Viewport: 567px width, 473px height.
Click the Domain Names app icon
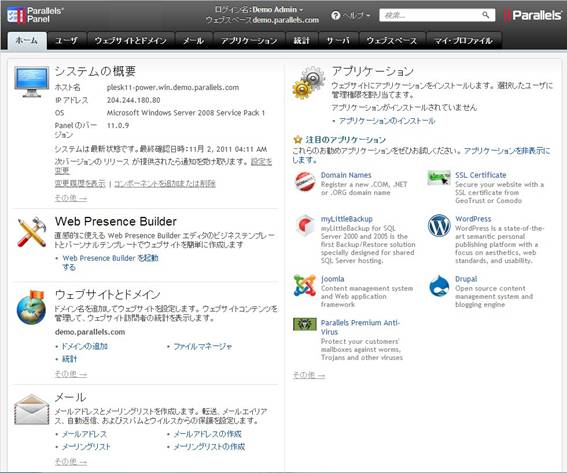305,181
